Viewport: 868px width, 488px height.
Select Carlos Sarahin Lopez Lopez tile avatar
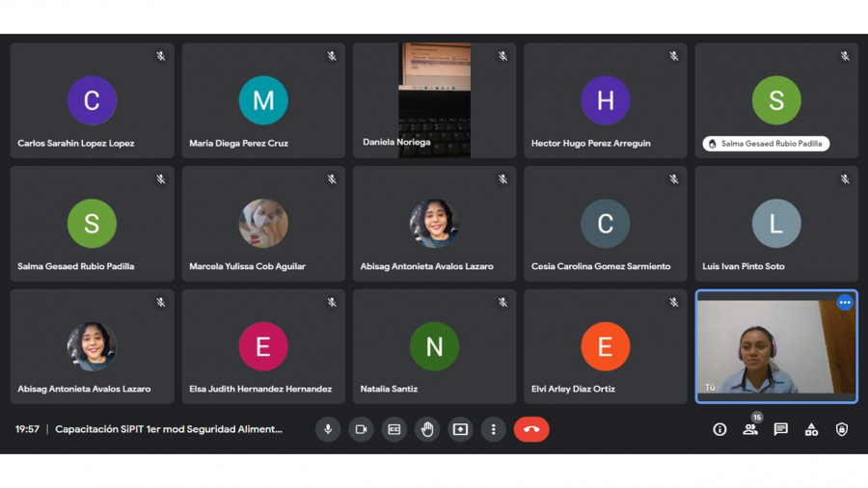(92, 100)
